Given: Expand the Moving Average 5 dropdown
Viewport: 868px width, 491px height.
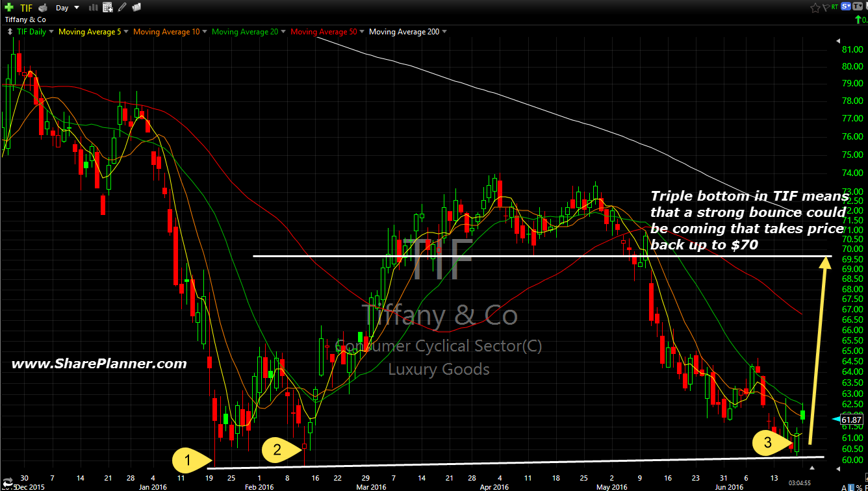Looking at the screenshot, I should pyautogui.click(x=127, y=32).
